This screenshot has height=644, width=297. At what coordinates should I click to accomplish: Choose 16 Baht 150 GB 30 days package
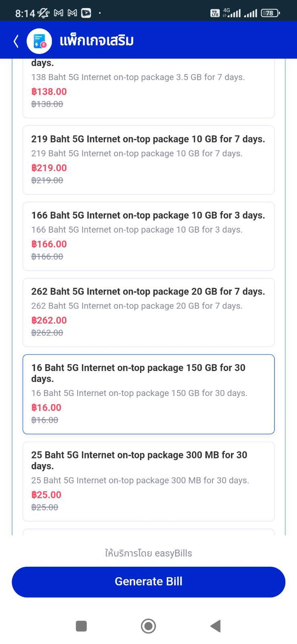(148, 394)
